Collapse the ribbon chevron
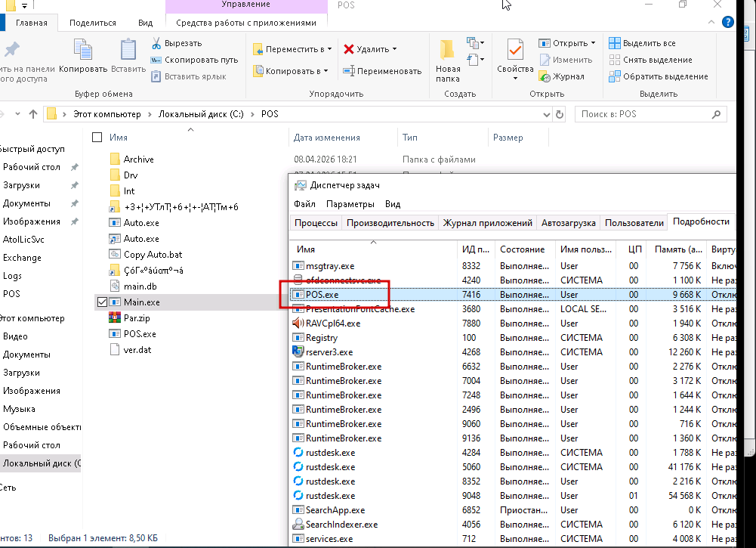Screen dimensions: 756x548 click(711, 22)
